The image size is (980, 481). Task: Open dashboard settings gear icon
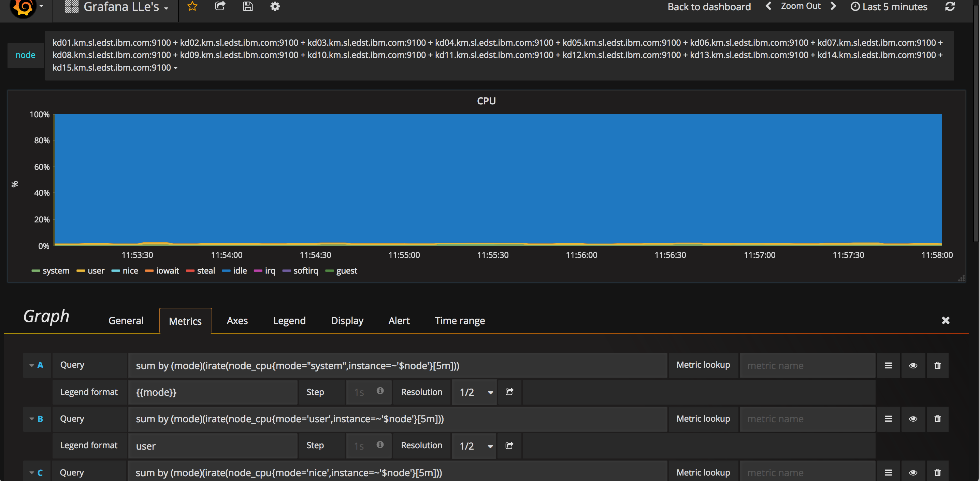(275, 6)
